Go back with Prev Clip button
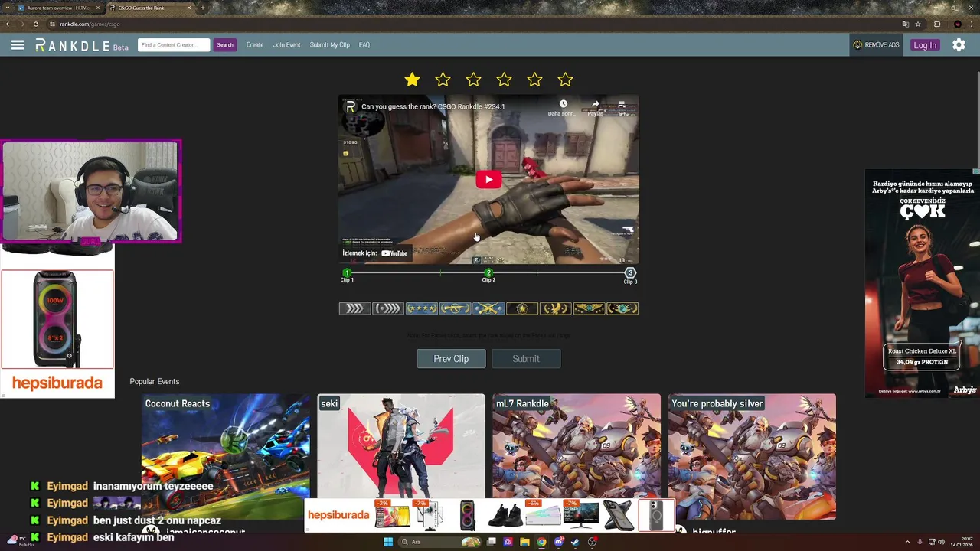 click(451, 359)
